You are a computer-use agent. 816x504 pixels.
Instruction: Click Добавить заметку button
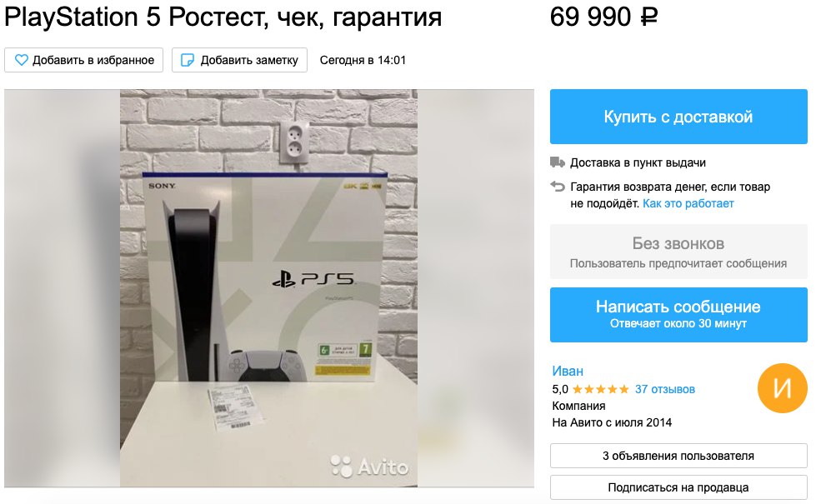point(239,60)
